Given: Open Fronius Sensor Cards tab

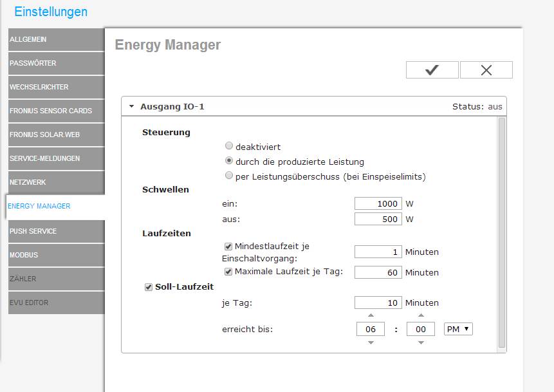Looking at the screenshot, I should [x=57, y=111].
